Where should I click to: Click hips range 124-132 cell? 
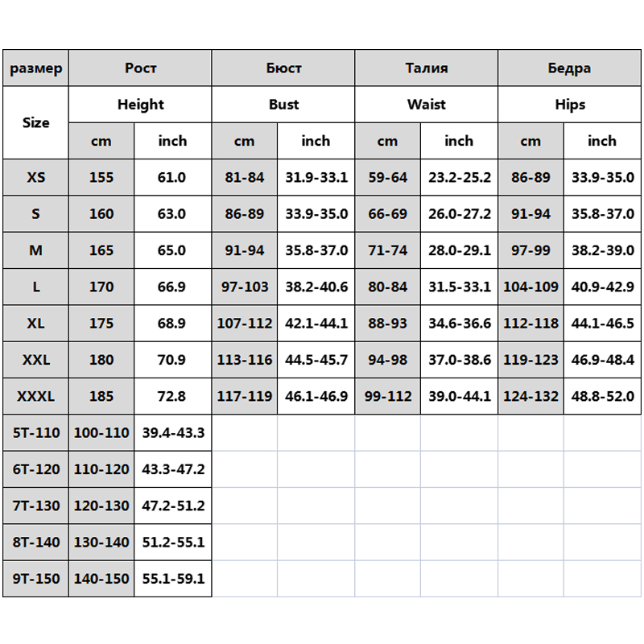531,396
